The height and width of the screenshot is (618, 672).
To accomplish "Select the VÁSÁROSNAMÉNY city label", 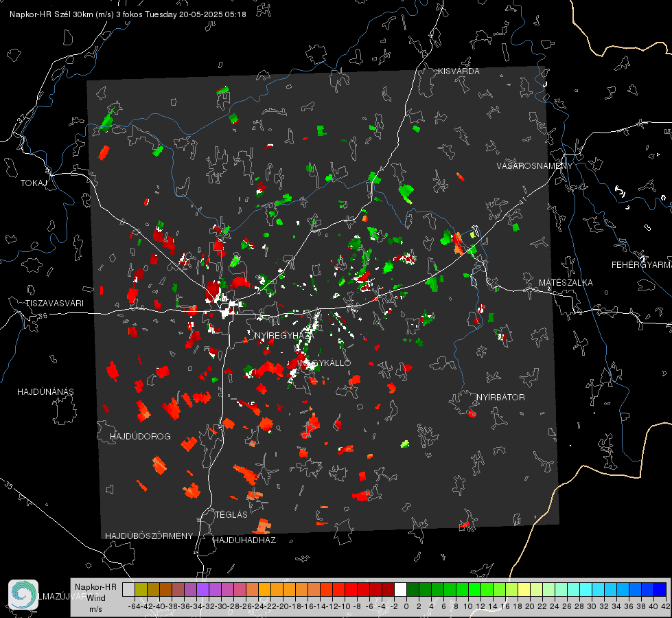I will [535, 166].
